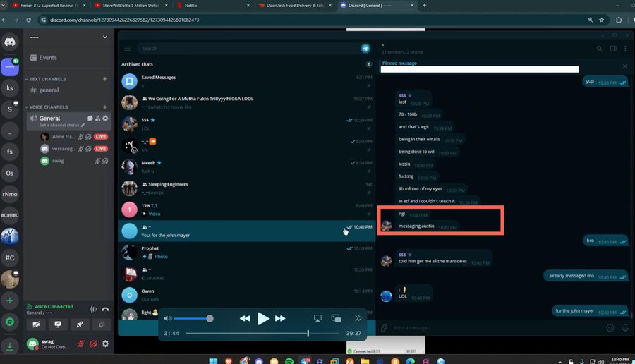635x364 pixels.
Task: Collapse the VOICE CHANNELS category
Action: click(46, 107)
